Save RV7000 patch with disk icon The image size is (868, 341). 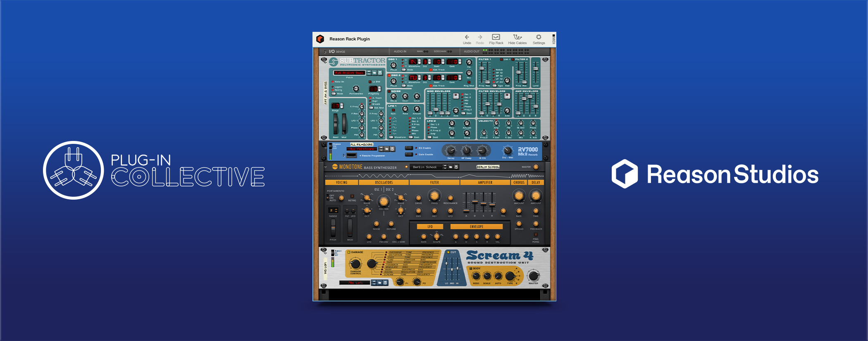392,149
